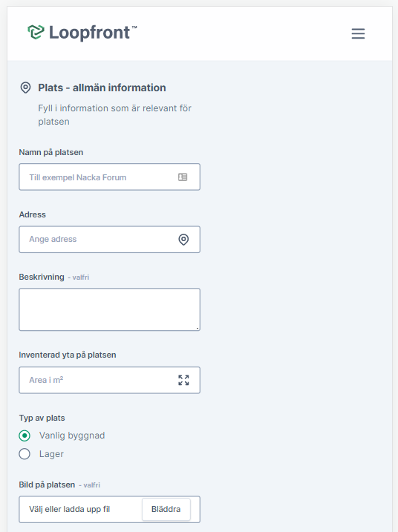
Task: Click the location pin beside Plats heading
Action: pos(25,88)
